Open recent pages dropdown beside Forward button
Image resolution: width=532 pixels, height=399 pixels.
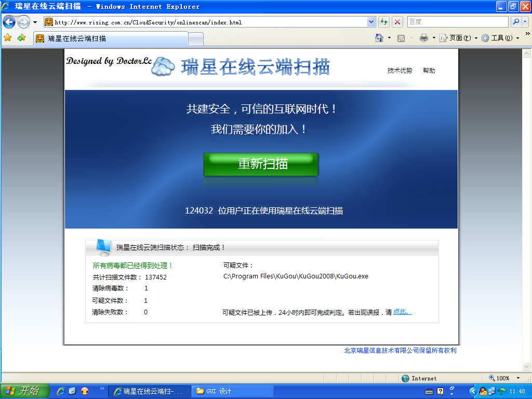click(x=35, y=22)
